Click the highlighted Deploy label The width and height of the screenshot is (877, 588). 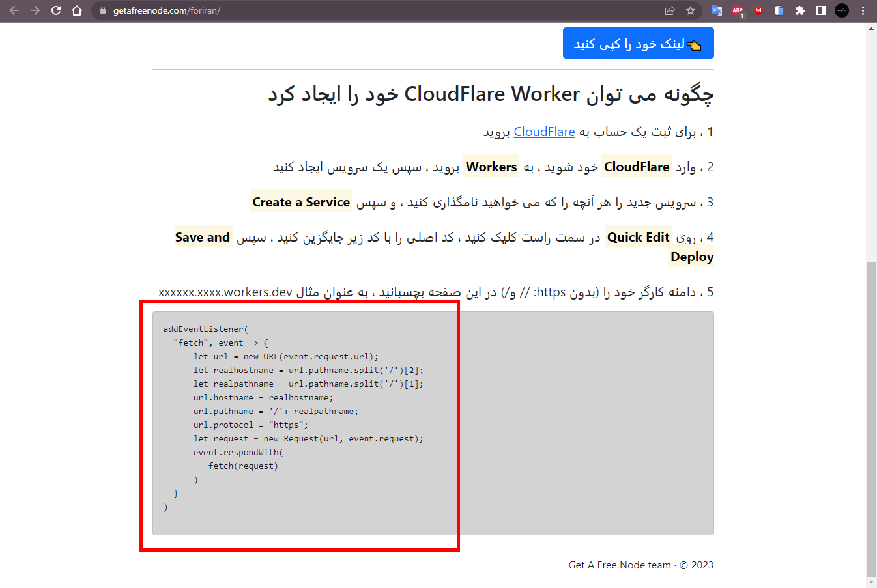click(x=692, y=257)
